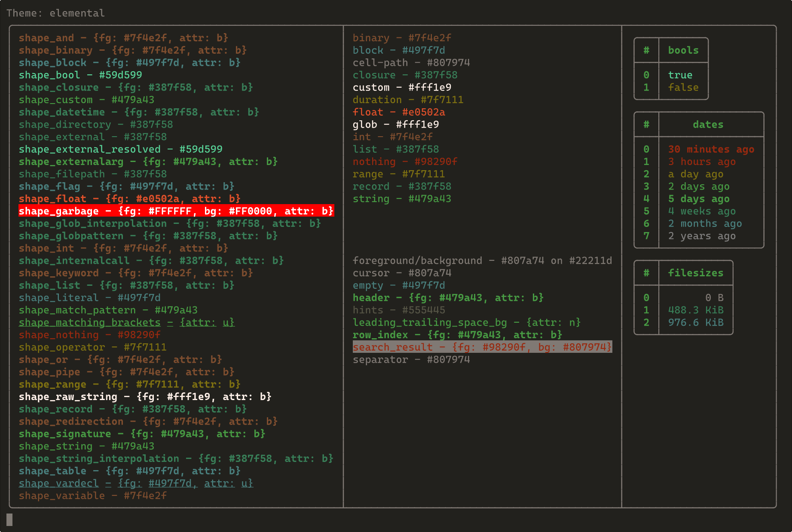Image resolution: width=792 pixels, height=532 pixels.
Task: Click the 'bools' table header
Action: 683,51
